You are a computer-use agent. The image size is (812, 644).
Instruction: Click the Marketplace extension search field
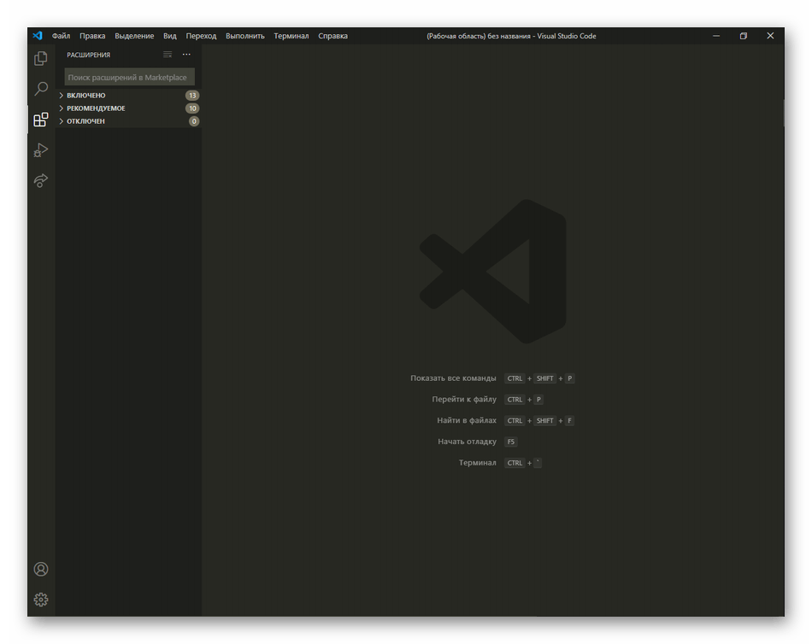click(x=129, y=78)
